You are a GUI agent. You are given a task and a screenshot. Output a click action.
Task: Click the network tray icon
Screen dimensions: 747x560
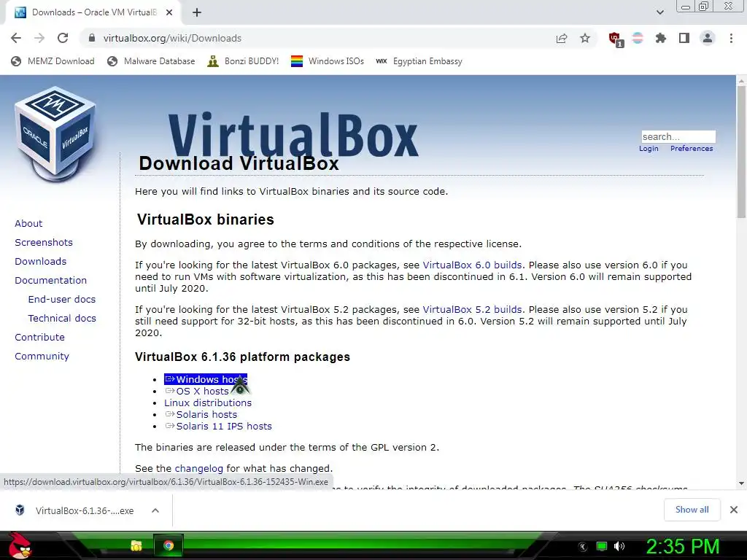click(602, 547)
